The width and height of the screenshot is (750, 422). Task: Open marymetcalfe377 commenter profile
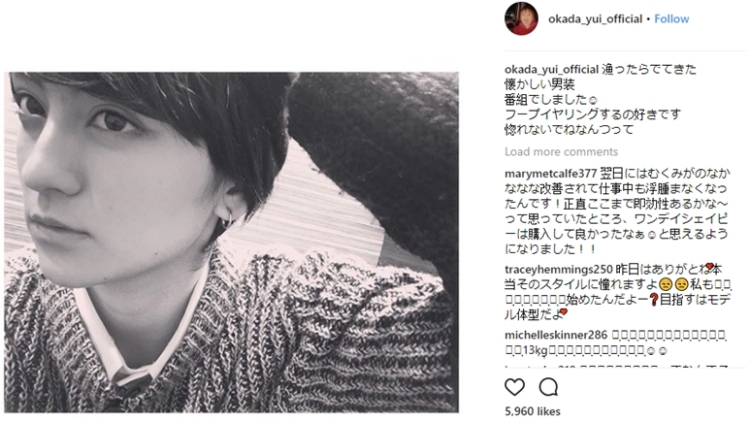click(x=551, y=173)
